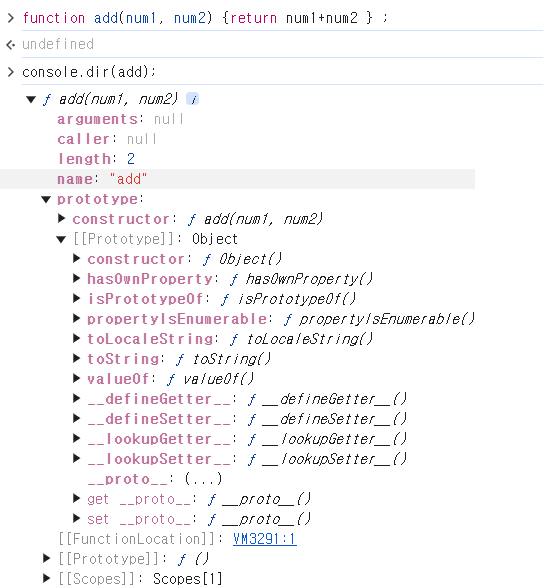Select the name: "add" row
Screen dimensions: 543x588
coord(237,179)
